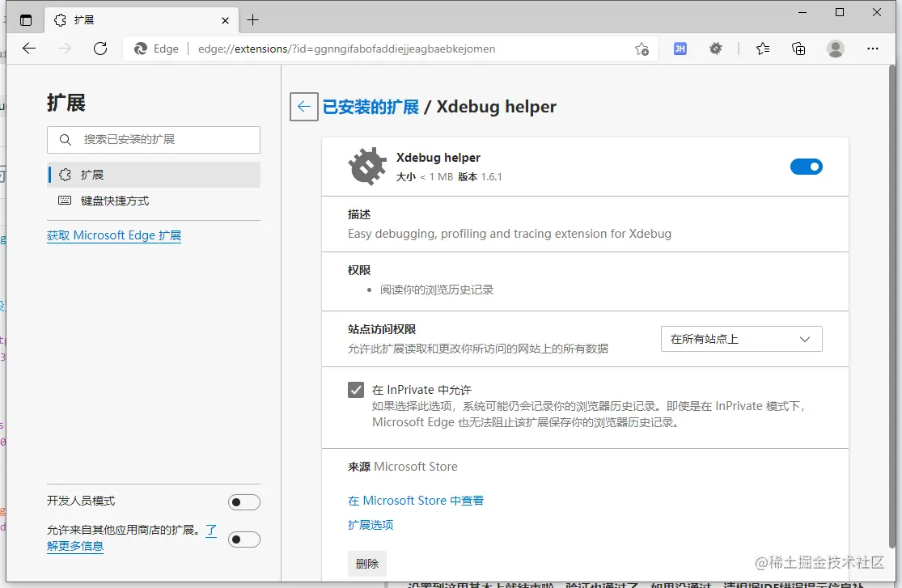Click the search installed extensions field

[x=154, y=140]
